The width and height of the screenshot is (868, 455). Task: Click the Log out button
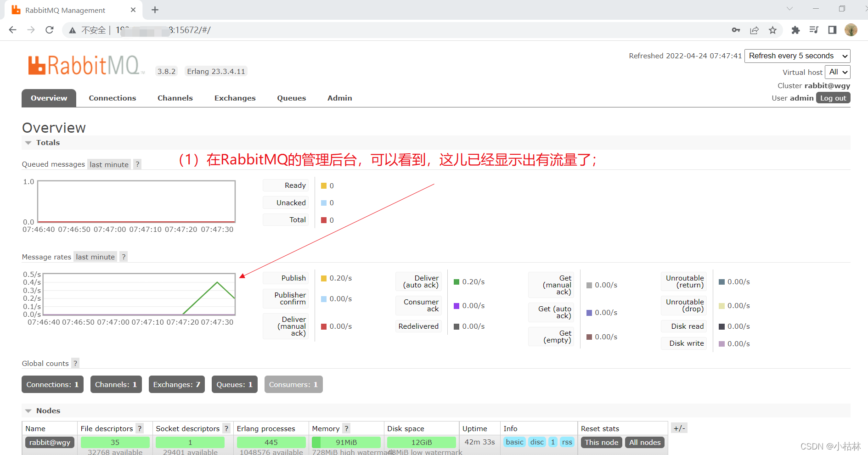point(833,98)
